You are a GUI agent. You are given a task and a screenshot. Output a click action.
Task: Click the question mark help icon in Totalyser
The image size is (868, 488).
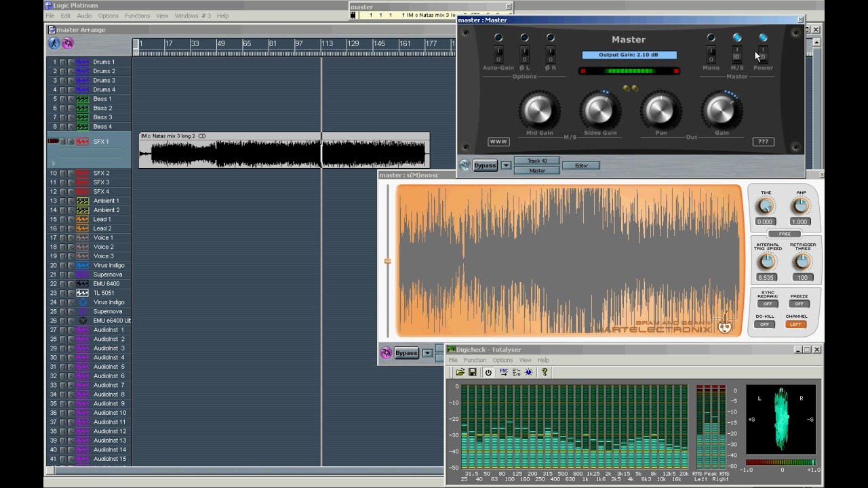[544, 372]
